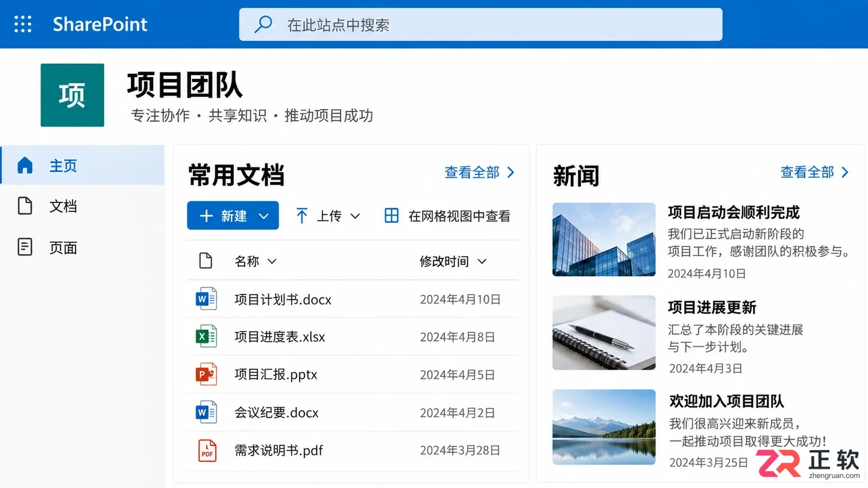Screen dimensions: 868x488
Task: Click the Word icon for 会议纪要.docx
Action: (206, 412)
